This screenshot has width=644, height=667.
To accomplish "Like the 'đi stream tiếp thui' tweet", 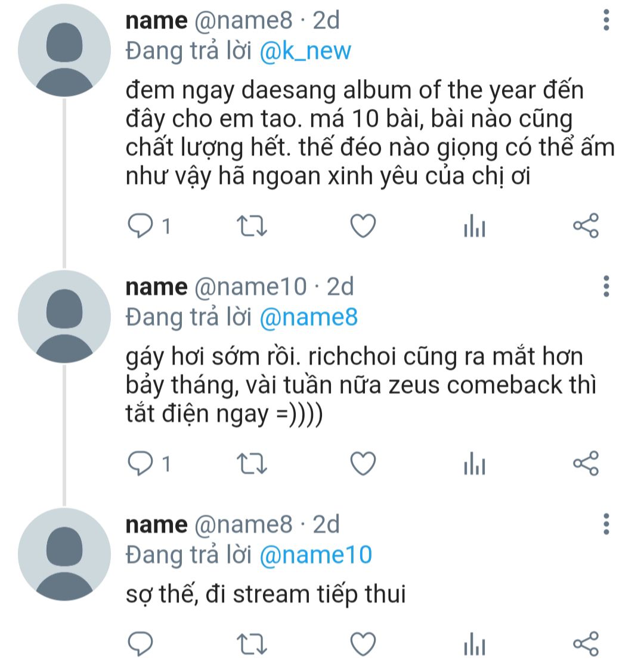I will tap(363, 644).
